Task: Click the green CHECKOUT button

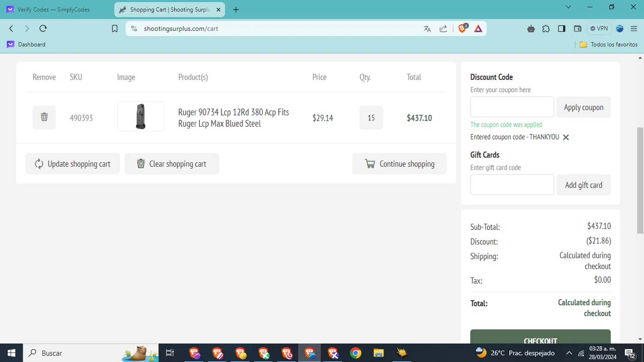Action: tap(540, 337)
